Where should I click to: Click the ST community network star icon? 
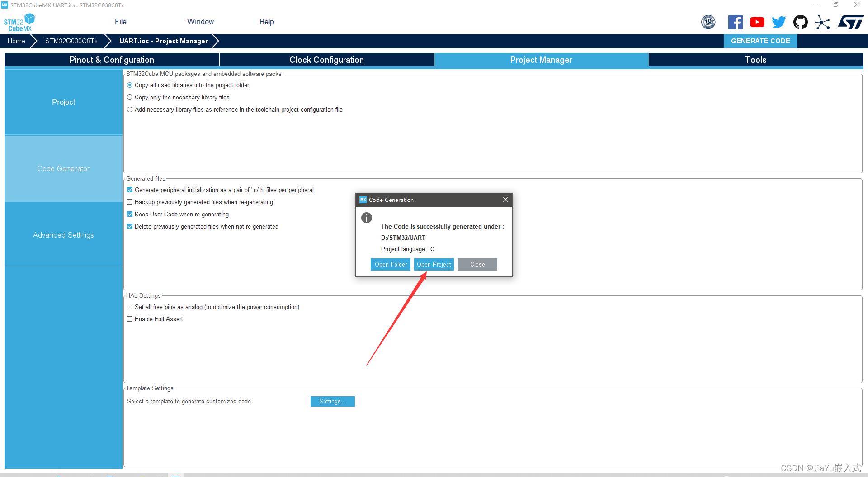pyautogui.click(x=822, y=22)
